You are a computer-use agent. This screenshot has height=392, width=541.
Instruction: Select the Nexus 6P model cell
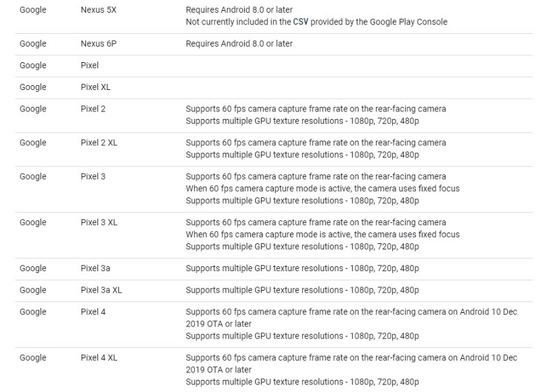click(x=98, y=44)
